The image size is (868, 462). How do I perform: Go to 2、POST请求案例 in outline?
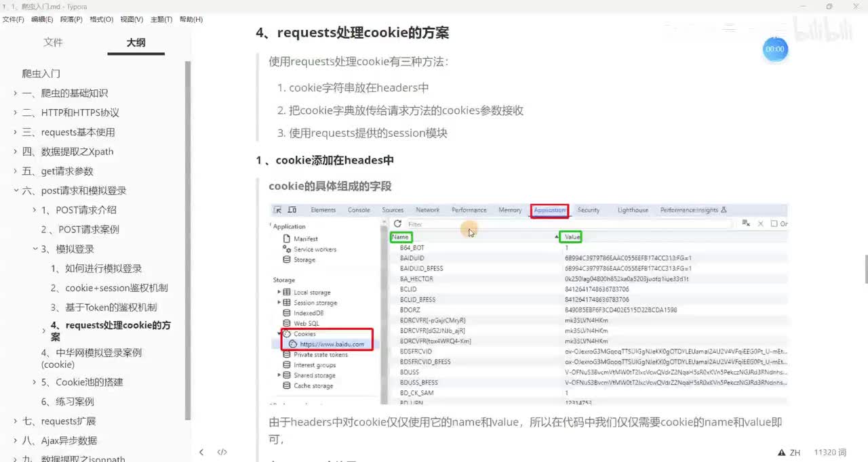(80, 230)
